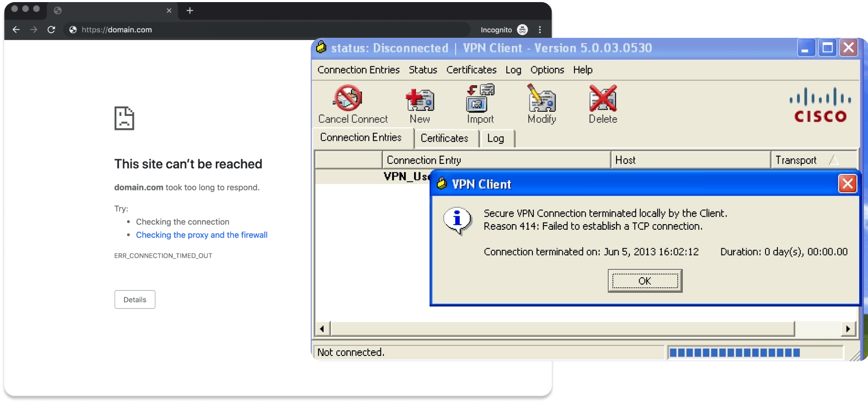Click the 'Checking the connection' suggestion text
The image size is (868, 402).
click(x=183, y=222)
